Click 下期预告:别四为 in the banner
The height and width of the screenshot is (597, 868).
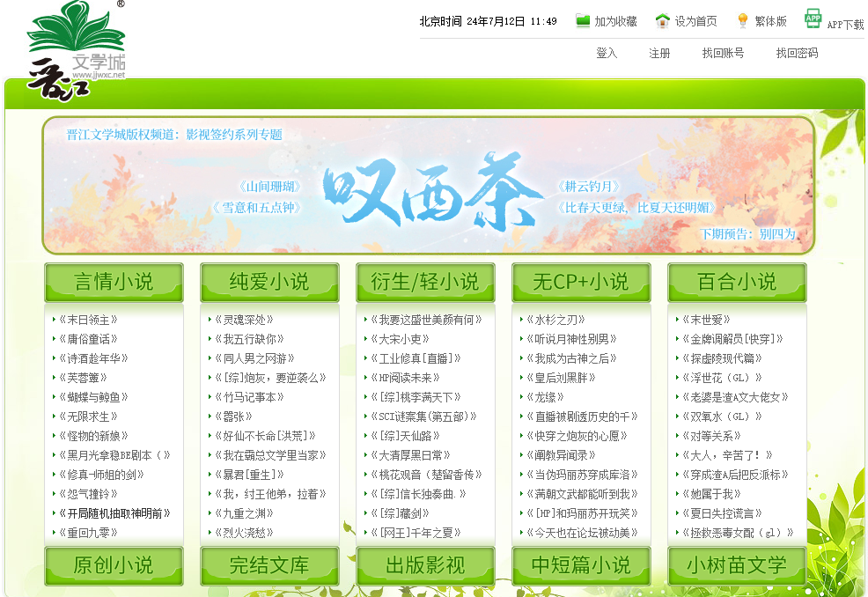tap(747, 234)
